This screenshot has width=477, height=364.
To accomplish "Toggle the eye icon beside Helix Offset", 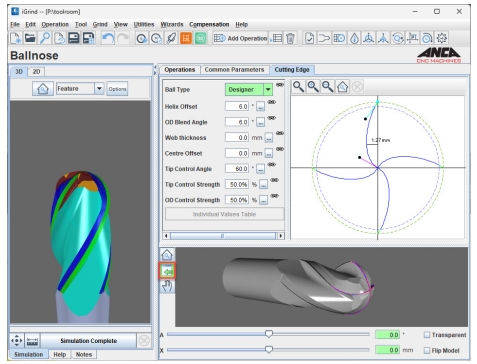I will tap(272, 102).
